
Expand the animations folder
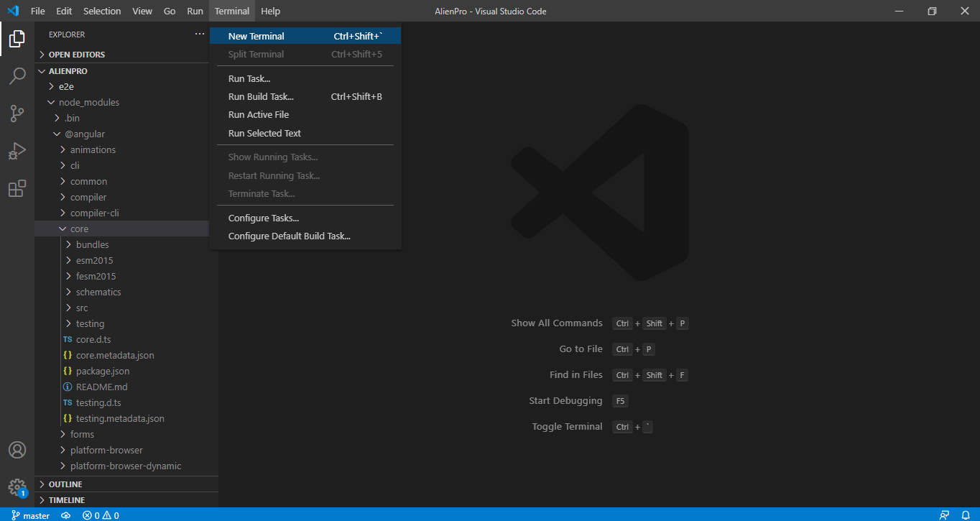coord(121,149)
